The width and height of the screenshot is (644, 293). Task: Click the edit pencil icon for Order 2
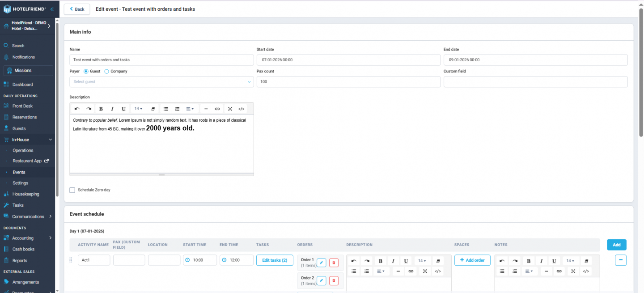pyautogui.click(x=321, y=280)
